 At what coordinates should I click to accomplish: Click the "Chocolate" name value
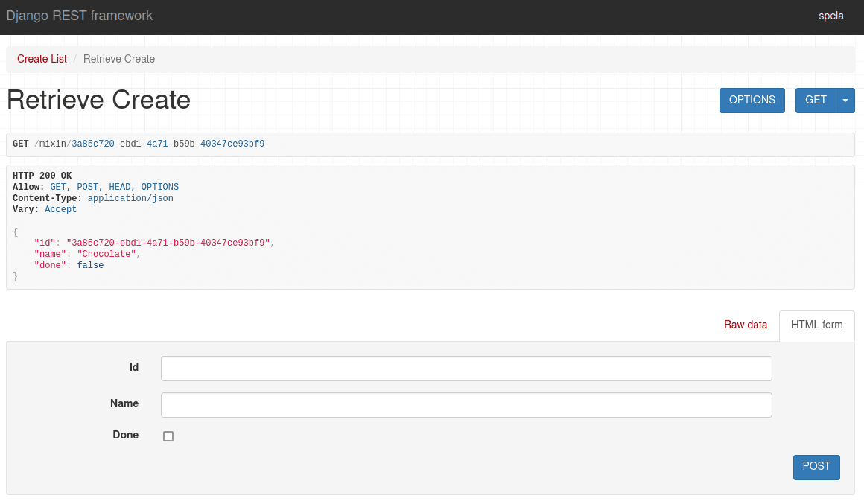click(x=107, y=254)
